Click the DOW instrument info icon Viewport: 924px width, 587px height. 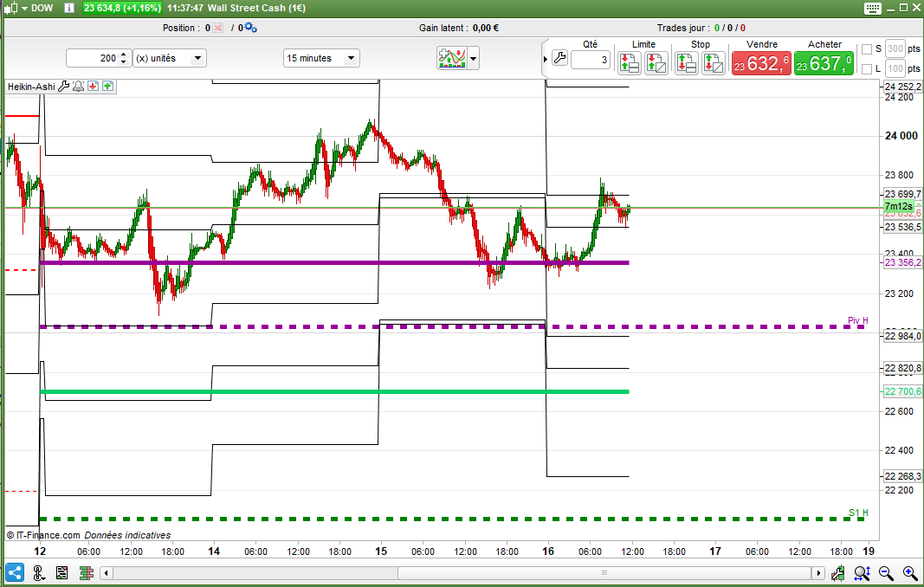(69, 9)
